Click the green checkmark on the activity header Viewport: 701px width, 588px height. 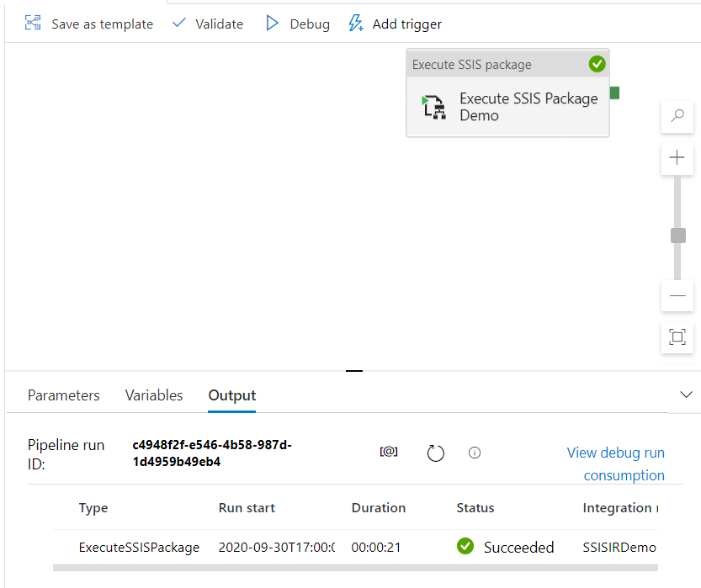pyautogui.click(x=597, y=63)
